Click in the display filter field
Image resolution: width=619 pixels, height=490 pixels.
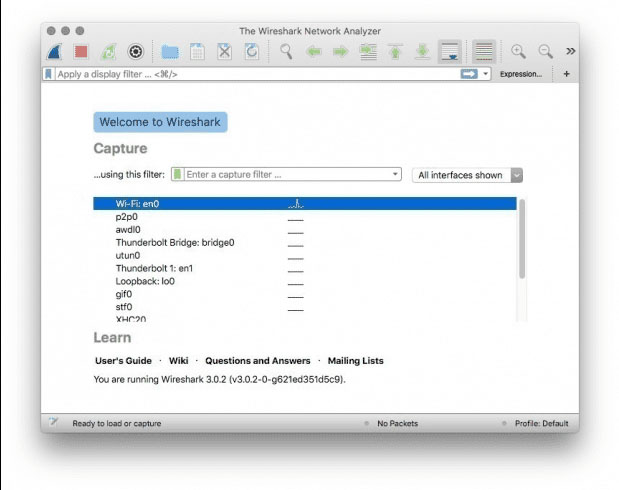250,74
